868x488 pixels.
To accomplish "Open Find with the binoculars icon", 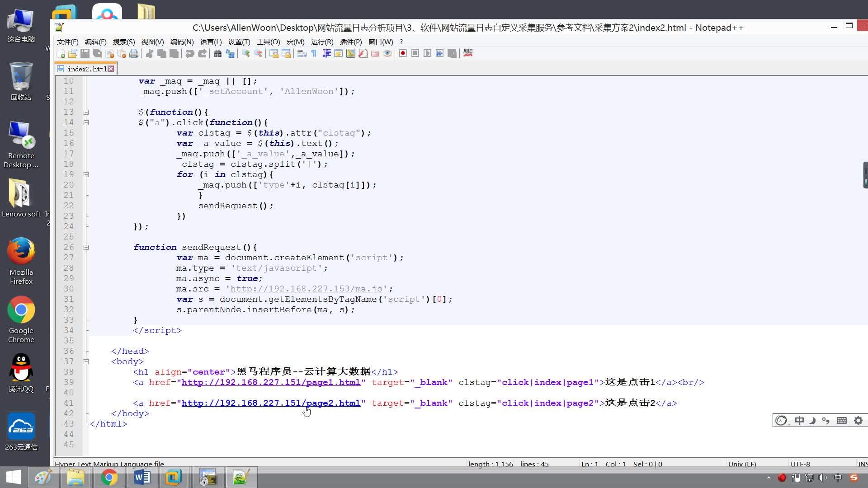I will coord(217,53).
